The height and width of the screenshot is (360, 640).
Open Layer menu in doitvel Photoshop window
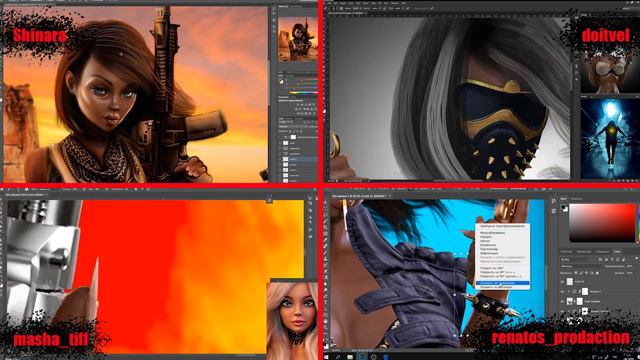[351, 3]
